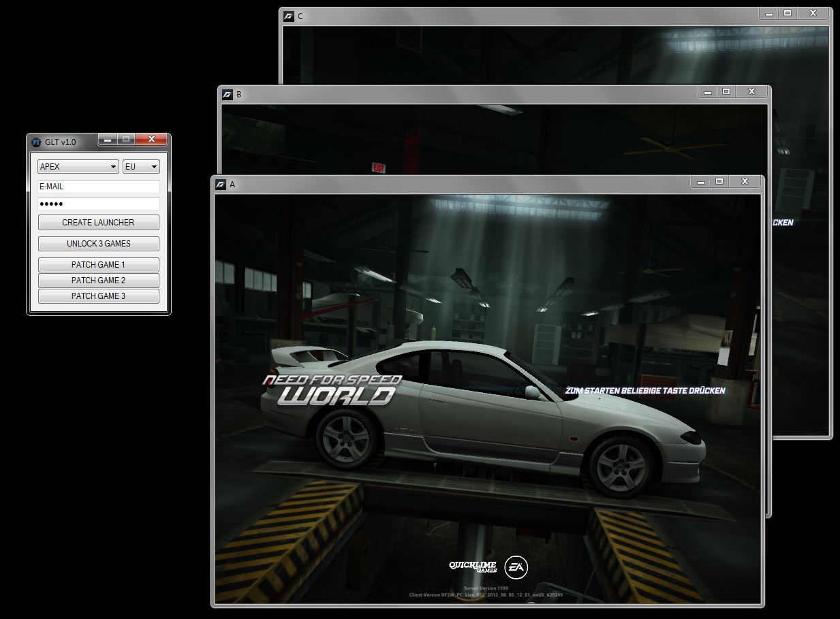Screen dimensions: 840x619
Task: Open the EU region dropdown
Action: [141, 167]
